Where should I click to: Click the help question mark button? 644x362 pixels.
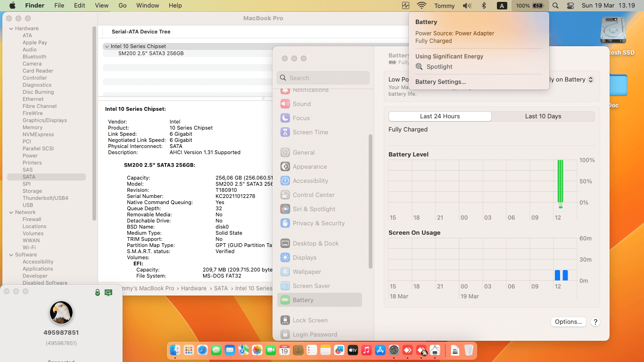(595, 322)
